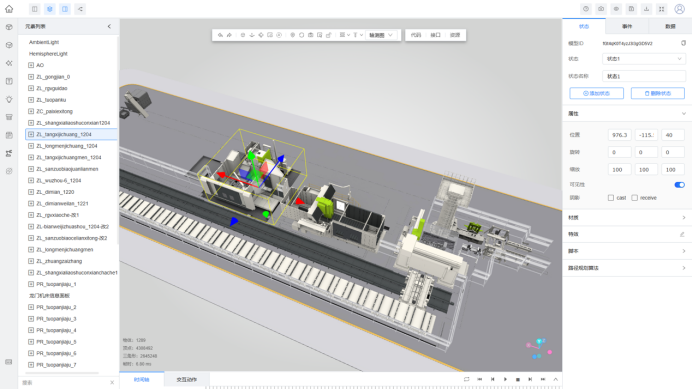Expand ZC_paixiexitong tree node
This screenshot has height=390, width=693.
[x=31, y=111]
